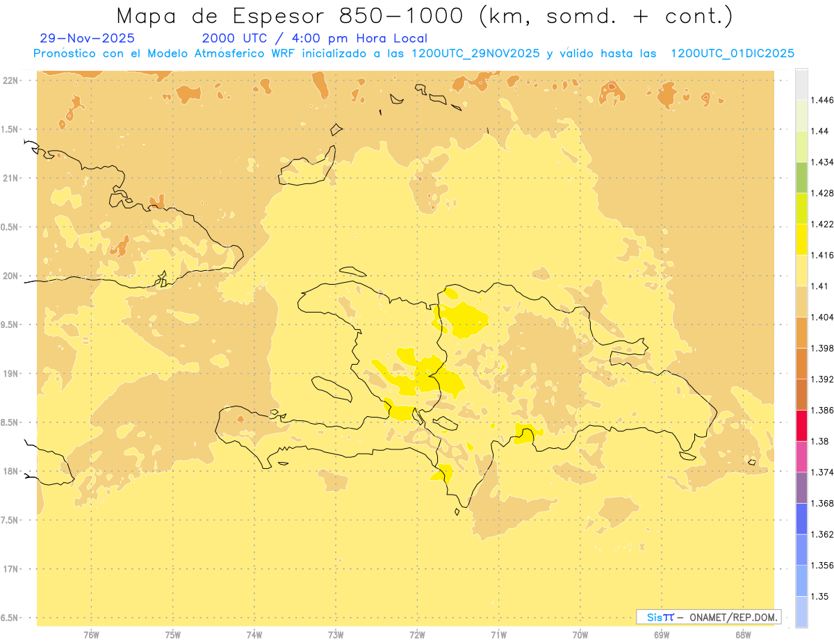Image resolution: width=834 pixels, height=644 pixels.
Task: Select the 18N latitude label
Action: (12, 471)
